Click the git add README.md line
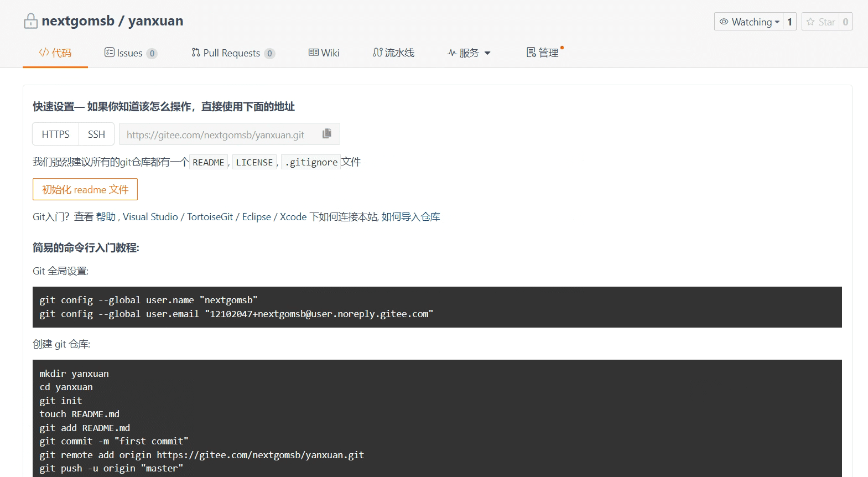This screenshot has width=868, height=477. coord(85,428)
